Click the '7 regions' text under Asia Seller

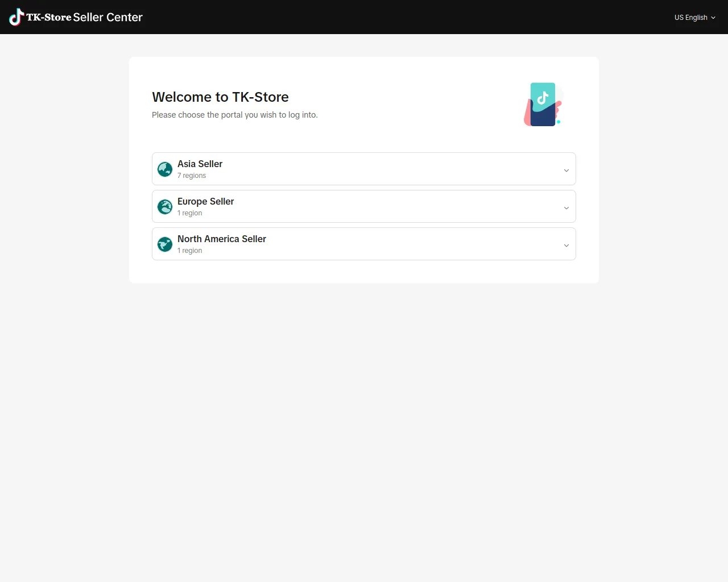click(192, 176)
